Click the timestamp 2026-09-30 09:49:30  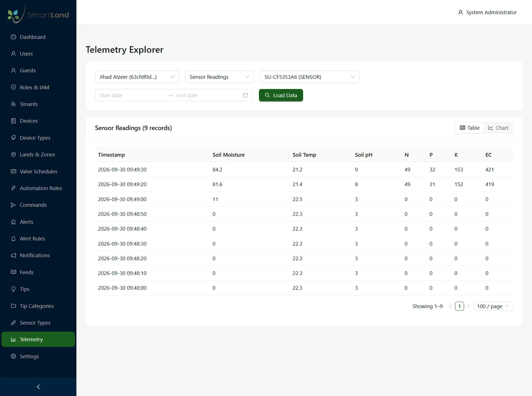(x=122, y=169)
